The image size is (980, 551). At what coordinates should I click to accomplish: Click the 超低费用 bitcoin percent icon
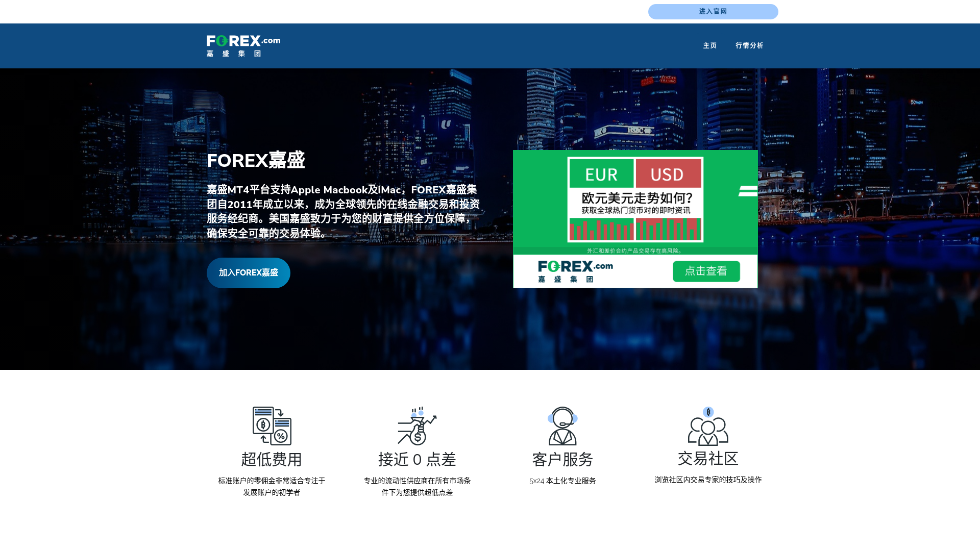[272, 426]
